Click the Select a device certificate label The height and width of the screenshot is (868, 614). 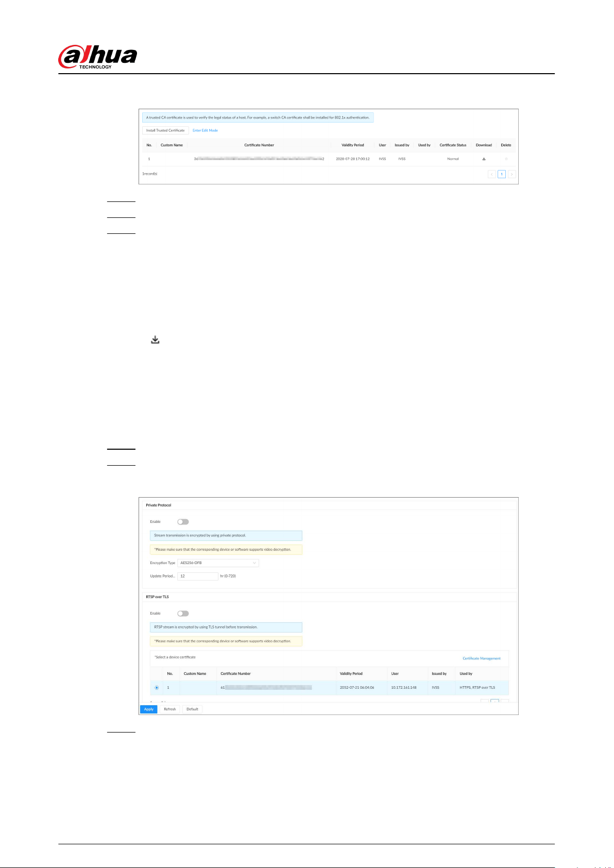pyautogui.click(x=175, y=657)
